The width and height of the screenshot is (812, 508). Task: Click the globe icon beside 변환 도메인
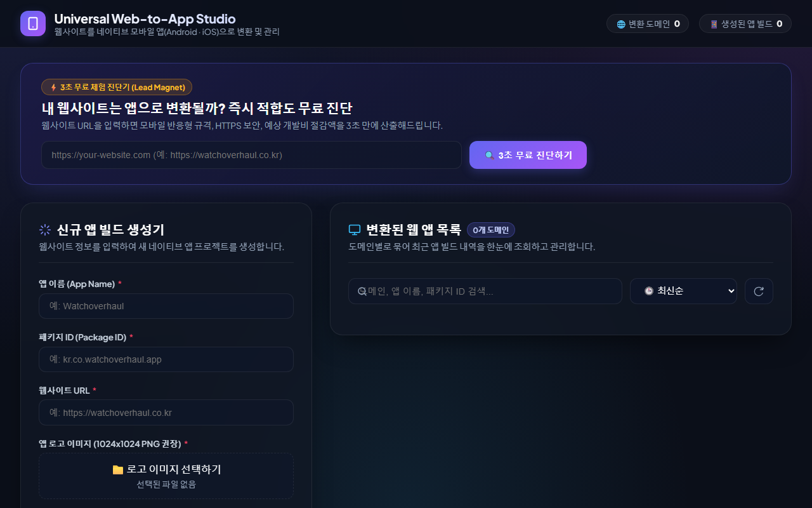coord(621,24)
